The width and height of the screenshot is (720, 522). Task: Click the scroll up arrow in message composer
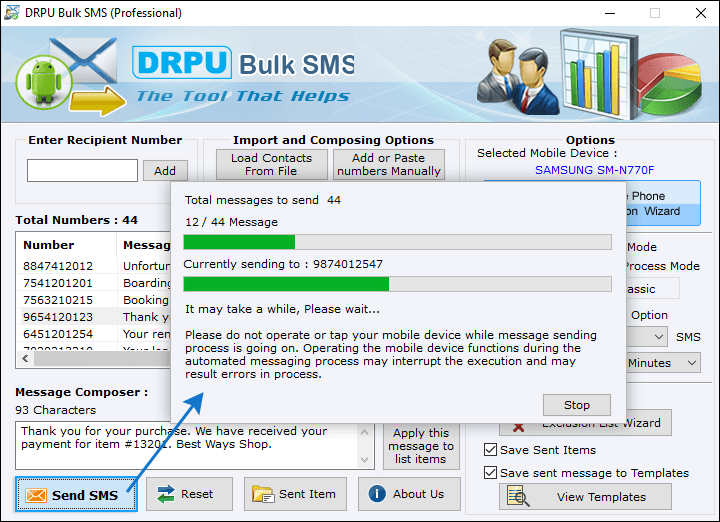pyautogui.click(x=365, y=432)
